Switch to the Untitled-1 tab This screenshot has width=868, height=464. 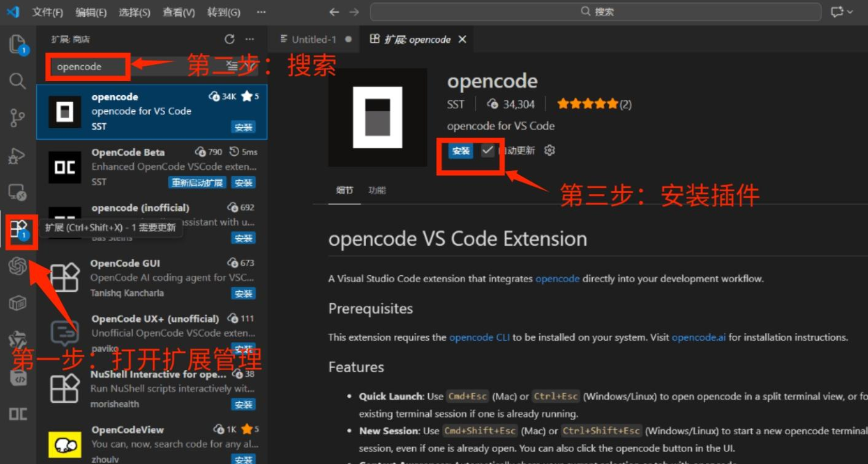click(x=313, y=39)
